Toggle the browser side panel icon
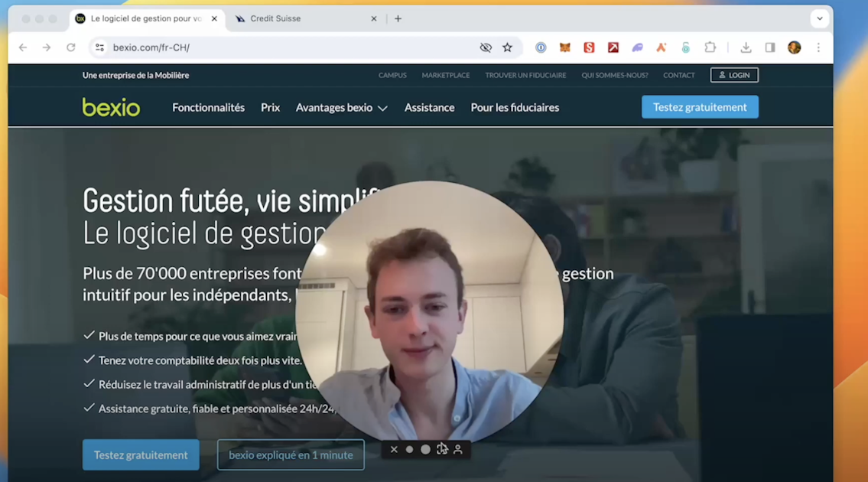The width and height of the screenshot is (868, 482). (770, 47)
